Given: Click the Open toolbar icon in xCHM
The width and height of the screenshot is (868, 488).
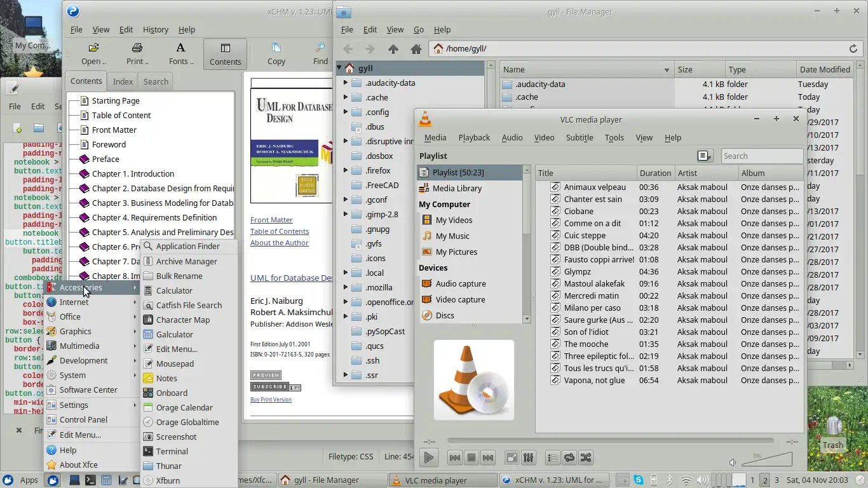Looking at the screenshot, I should [x=93, y=54].
